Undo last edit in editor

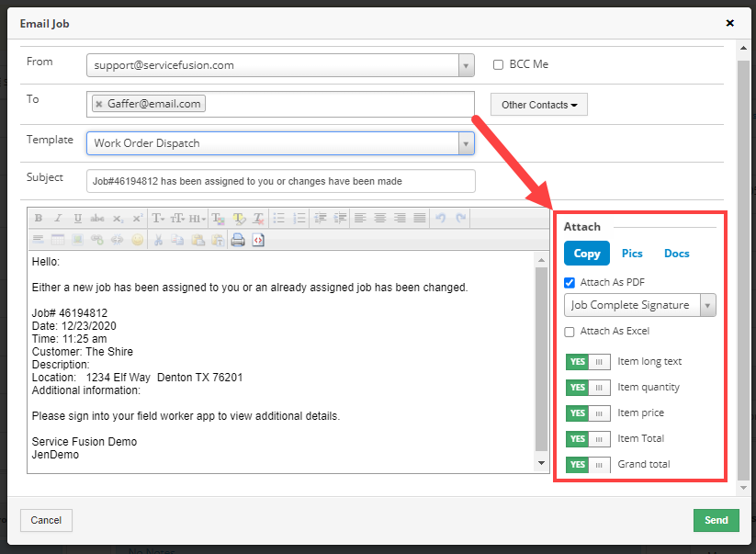pos(441,219)
